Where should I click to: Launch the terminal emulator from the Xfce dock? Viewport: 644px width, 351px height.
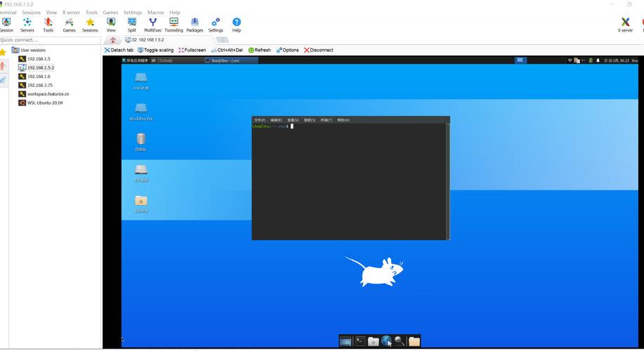[360, 341]
